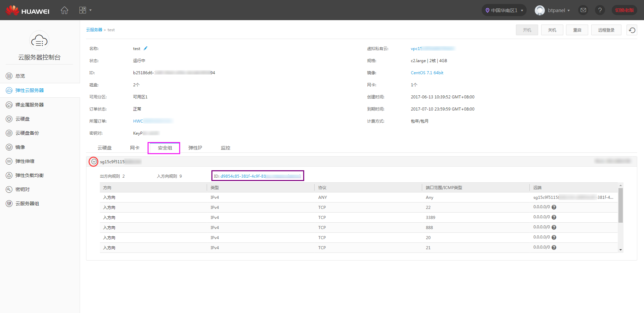Screen dimensions: 644x313
Task: Refresh the server details page
Action: click(632, 30)
